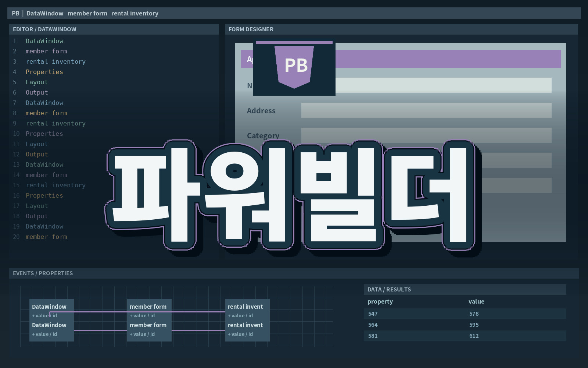Screen dimensions: 588x368
Task: Select the lower DataWindow diagram node
Action: [x=51, y=330]
